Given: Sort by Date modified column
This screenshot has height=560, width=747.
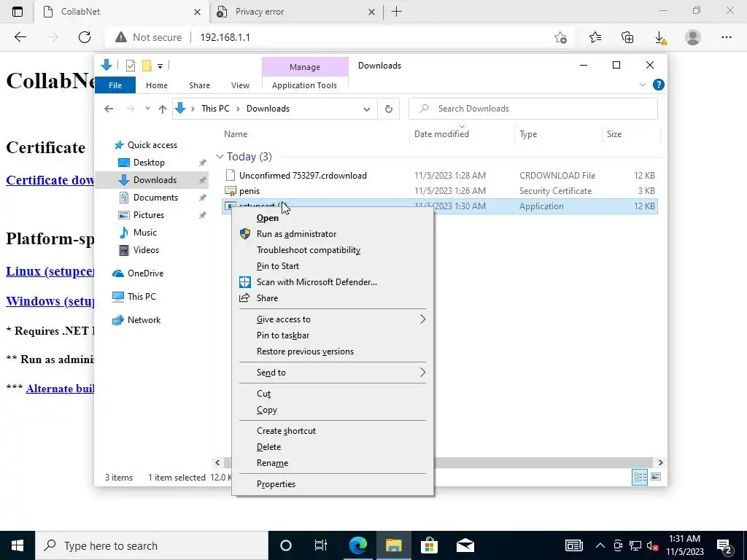Looking at the screenshot, I should click(441, 134).
